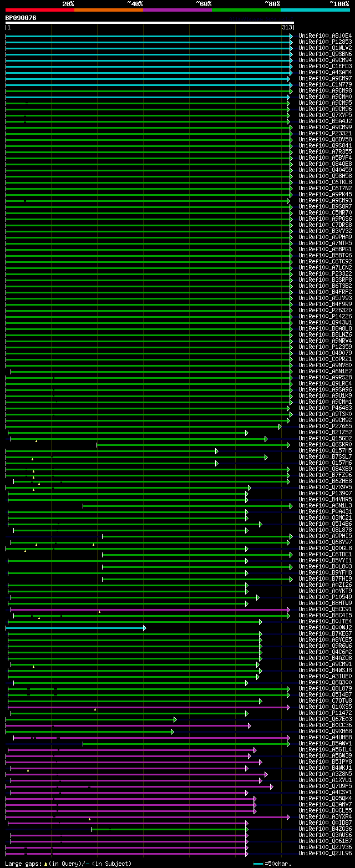
Task: Click the UniRef100_P10549 label
Action: (325, 597)
